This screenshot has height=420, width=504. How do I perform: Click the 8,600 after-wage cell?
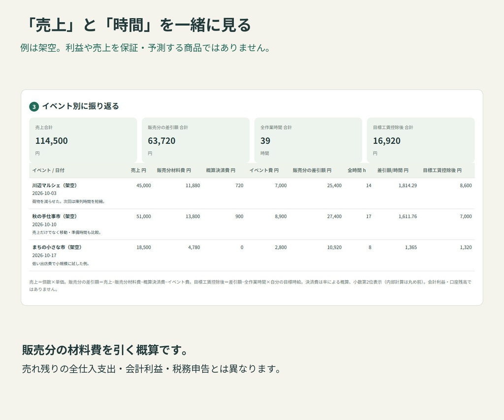pyautogui.click(x=466, y=186)
